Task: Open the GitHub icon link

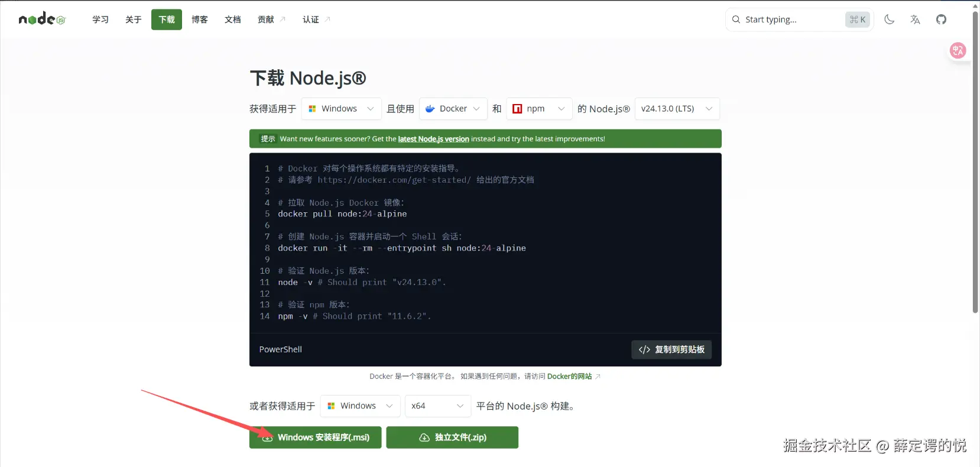Action: click(x=941, y=20)
